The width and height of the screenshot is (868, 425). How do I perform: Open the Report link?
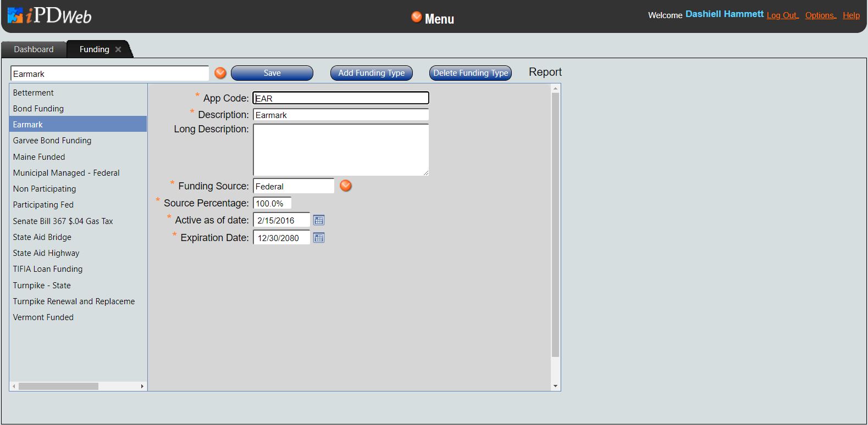point(545,72)
